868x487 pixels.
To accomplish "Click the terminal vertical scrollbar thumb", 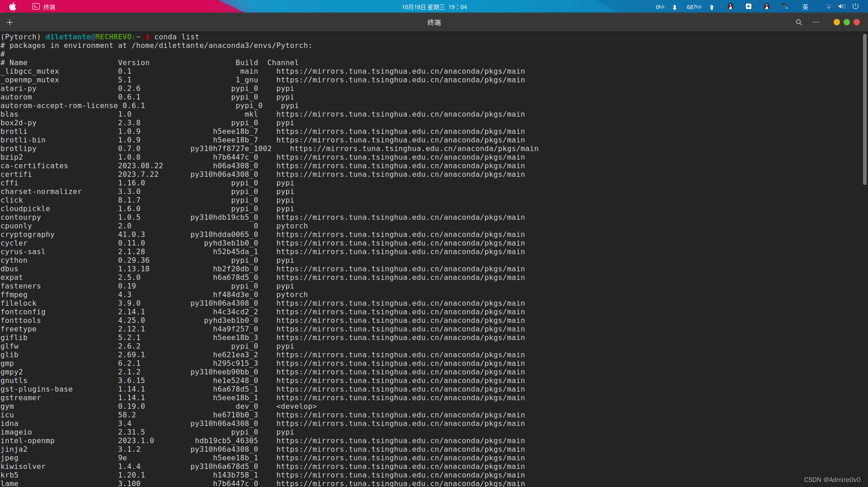I will click(864, 109).
